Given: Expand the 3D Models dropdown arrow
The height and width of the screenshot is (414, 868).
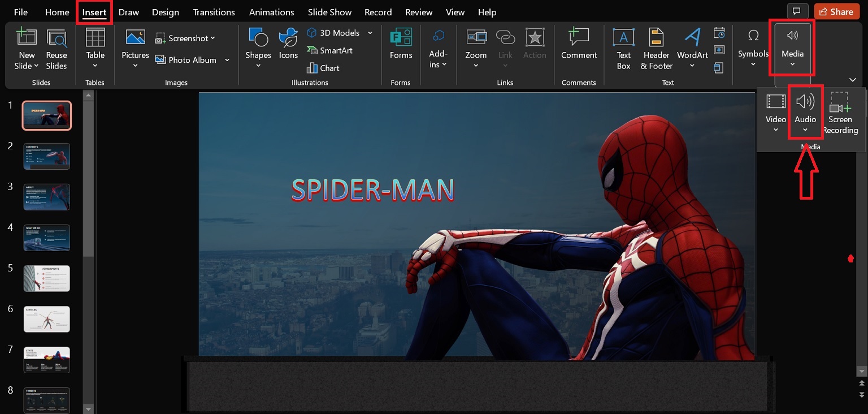Looking at the screenshot, I should coord(370,33).
